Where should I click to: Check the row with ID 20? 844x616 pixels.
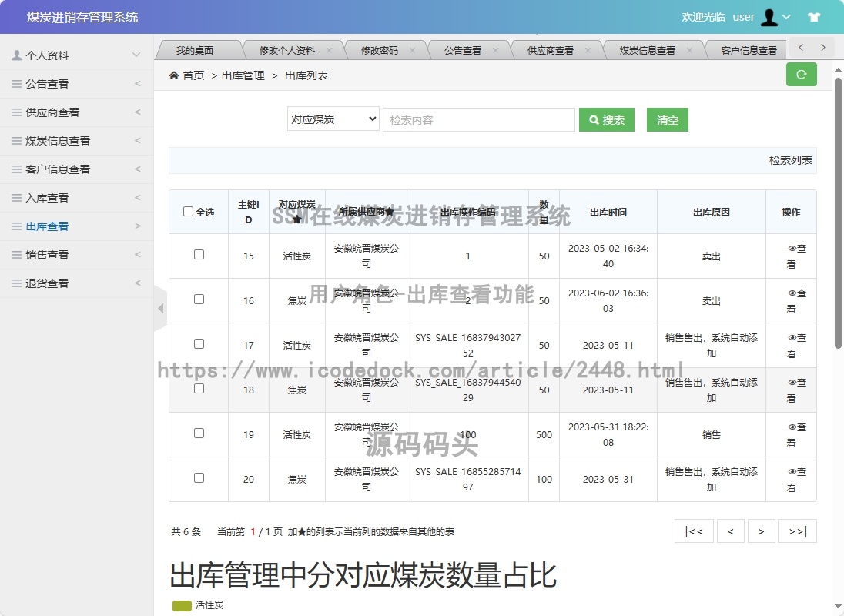point(199,477)
